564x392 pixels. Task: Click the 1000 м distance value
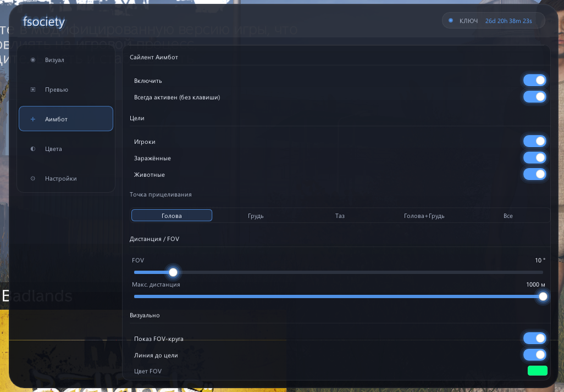point(535,284)
